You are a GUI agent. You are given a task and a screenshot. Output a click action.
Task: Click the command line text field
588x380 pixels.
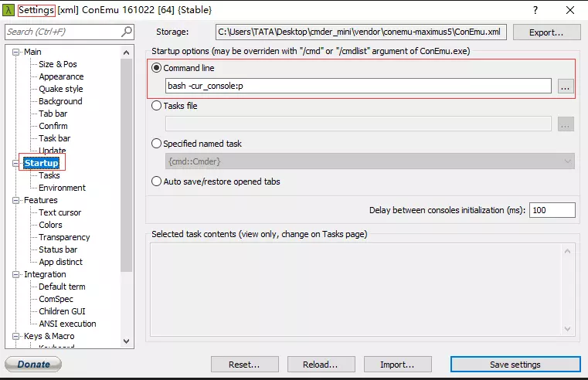tap(358, 86)
